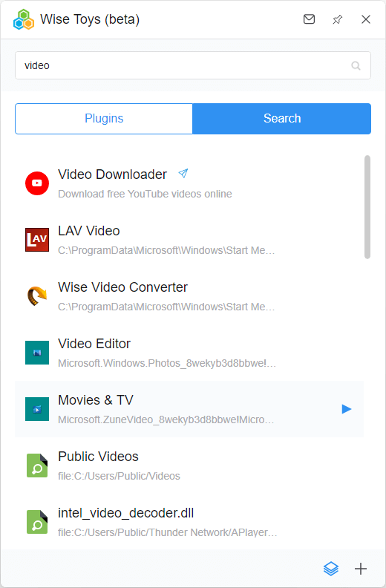
Task: Click the magnifier search icon
Action: point(356,65)
